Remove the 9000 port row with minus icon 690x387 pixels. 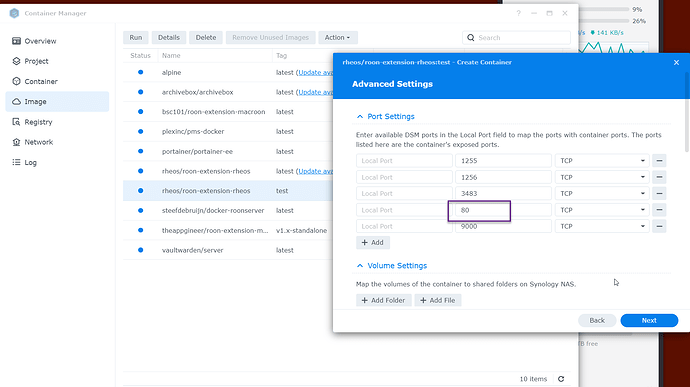coord(659,226)
